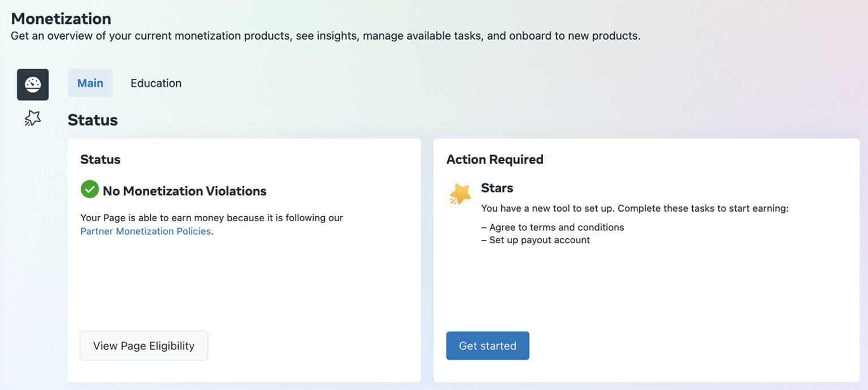868x390 pixels.
Task: Click the Stars heading in Action Required
Action: (497, 188)
